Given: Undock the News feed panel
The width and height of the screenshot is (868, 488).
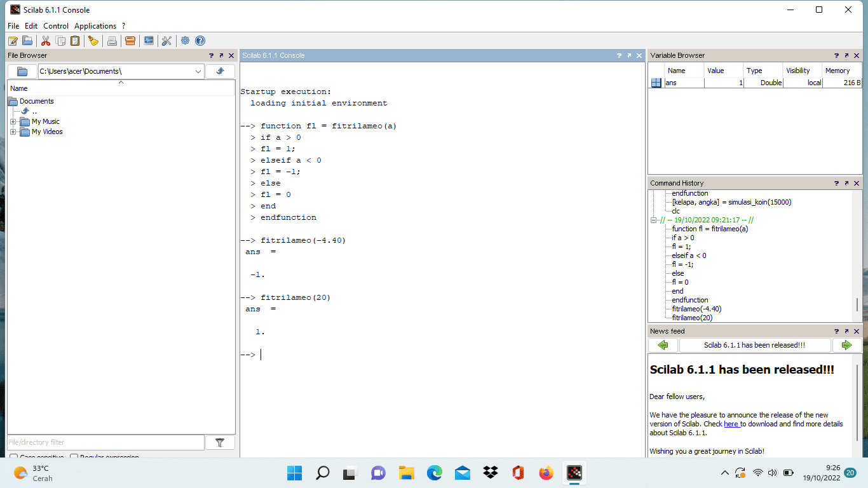Looking at the screenshot, I should [846, 331].
